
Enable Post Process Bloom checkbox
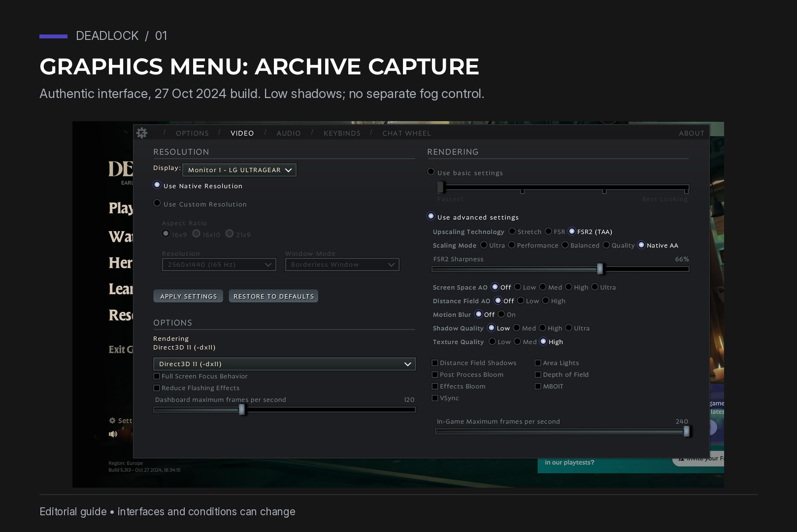click(435, 375)
